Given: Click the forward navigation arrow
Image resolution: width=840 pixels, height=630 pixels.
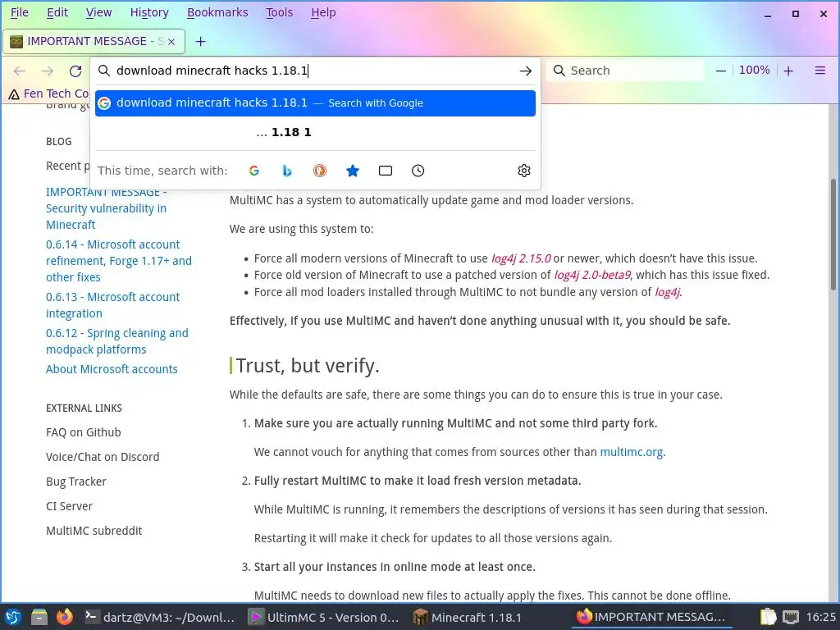Looking at the screenshot, I should 48,71.
